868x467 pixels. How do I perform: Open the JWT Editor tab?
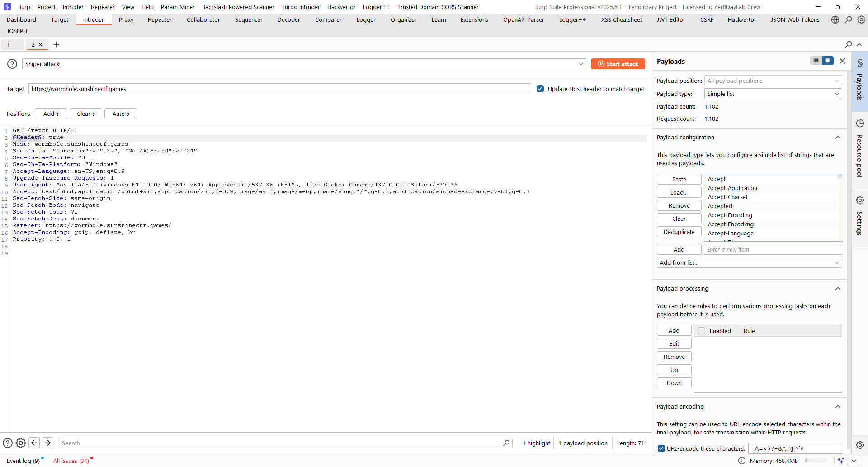[x=671, y=19]
